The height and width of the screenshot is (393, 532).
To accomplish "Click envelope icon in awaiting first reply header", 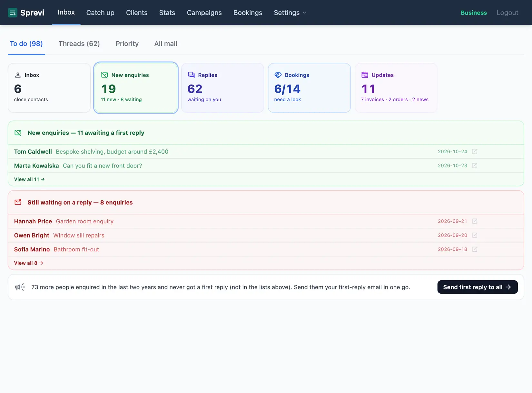I will click(18, 133).
